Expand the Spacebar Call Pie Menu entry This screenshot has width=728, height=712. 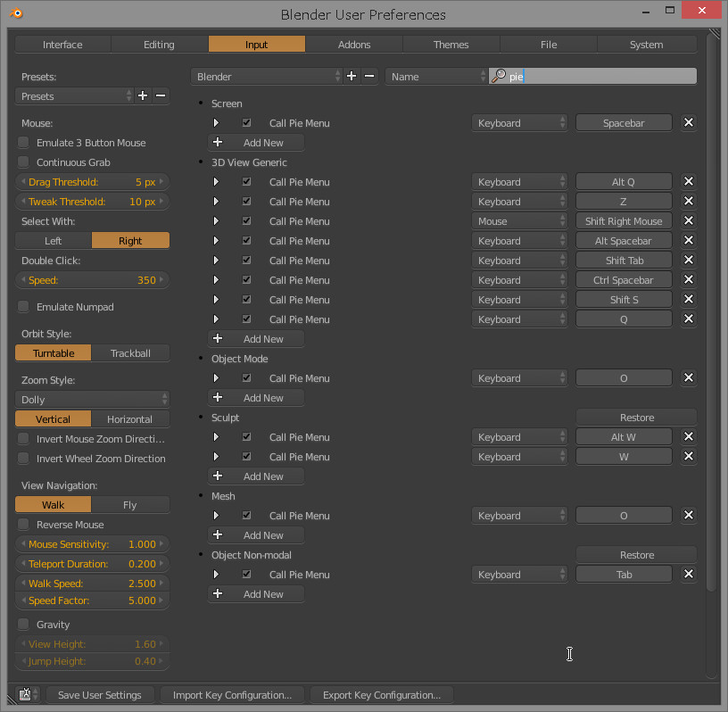216,122
